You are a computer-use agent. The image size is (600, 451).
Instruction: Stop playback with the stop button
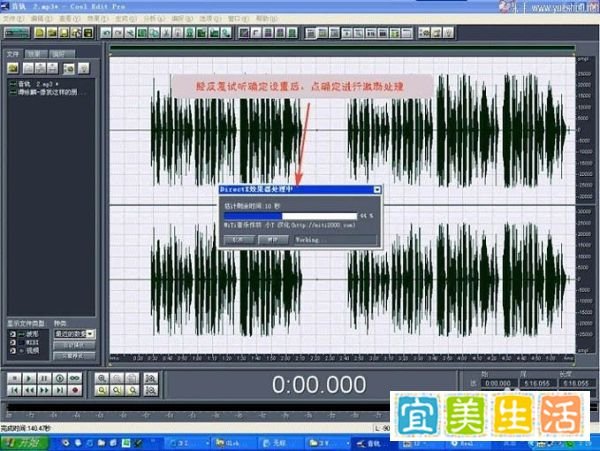[x=14, y=378]
